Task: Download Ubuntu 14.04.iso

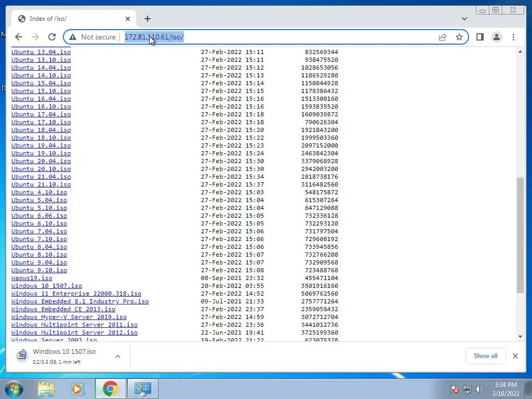Action: click(x=41, y=68)
